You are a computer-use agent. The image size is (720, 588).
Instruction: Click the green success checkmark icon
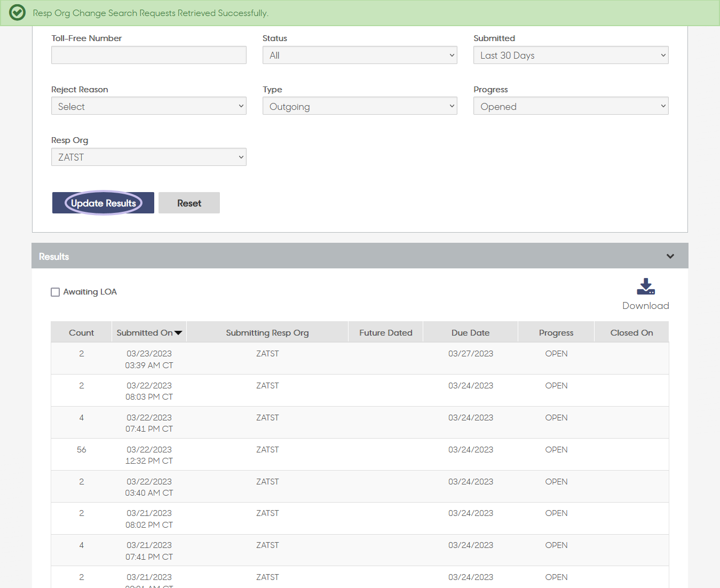(17, 12)
